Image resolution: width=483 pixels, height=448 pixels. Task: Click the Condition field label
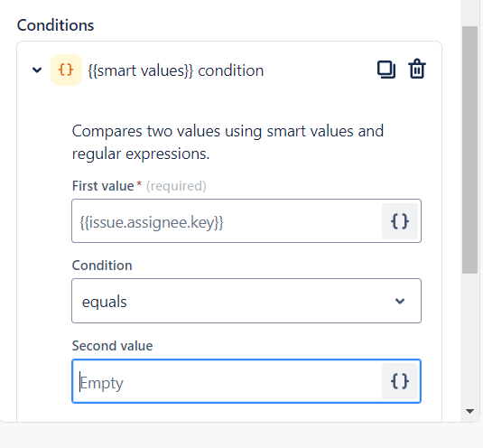tap(102, 266)
